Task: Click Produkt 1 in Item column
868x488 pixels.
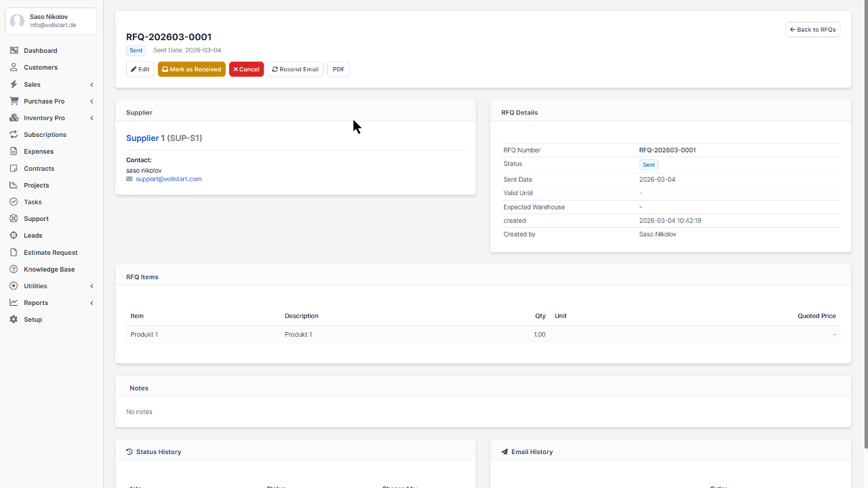Action: (x=144, y=335)
